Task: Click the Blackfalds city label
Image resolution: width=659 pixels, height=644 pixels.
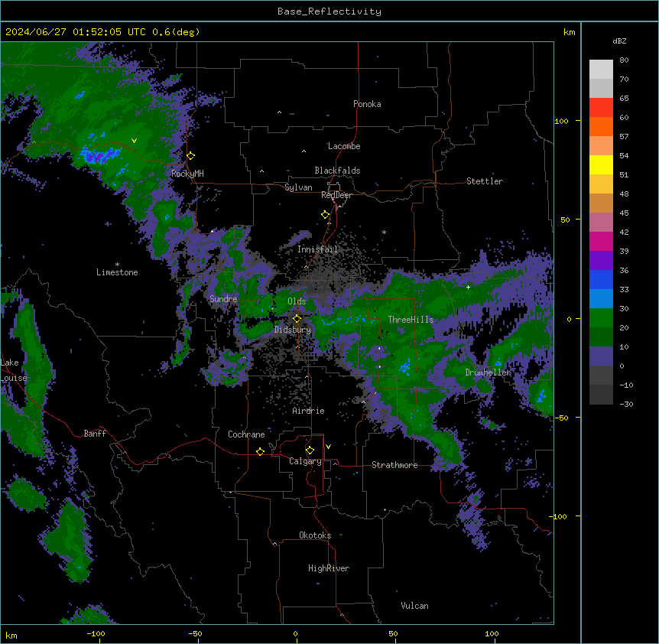Action: (x=337, y=171)
